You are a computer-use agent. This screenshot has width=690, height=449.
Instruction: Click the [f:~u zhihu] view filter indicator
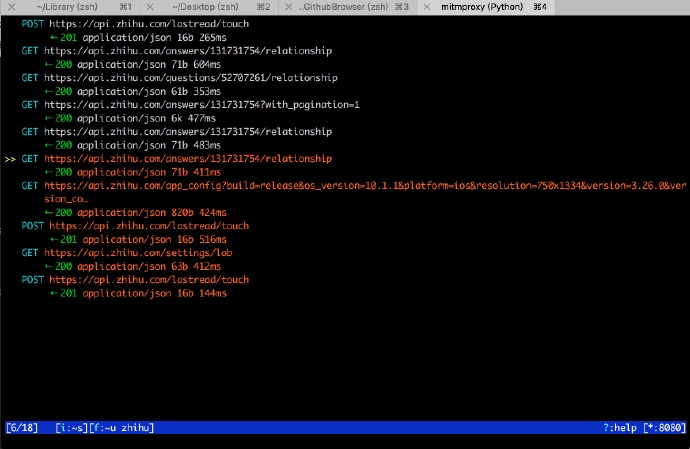click(x=122, y=427)
